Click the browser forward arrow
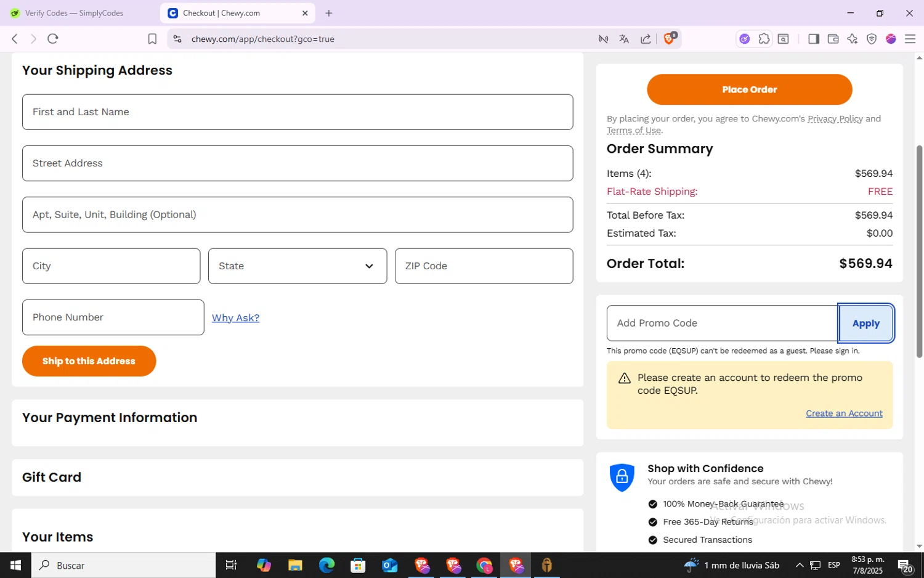 [33, 39]
